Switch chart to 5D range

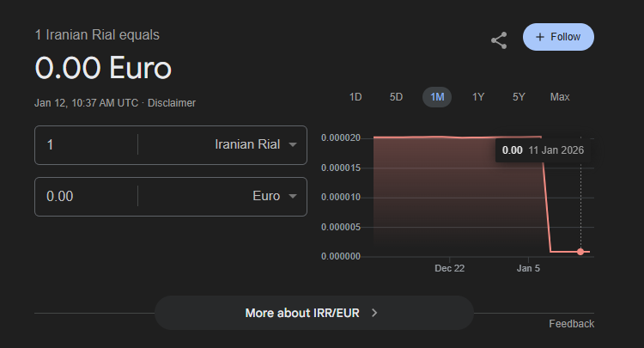tap(396, 97)
